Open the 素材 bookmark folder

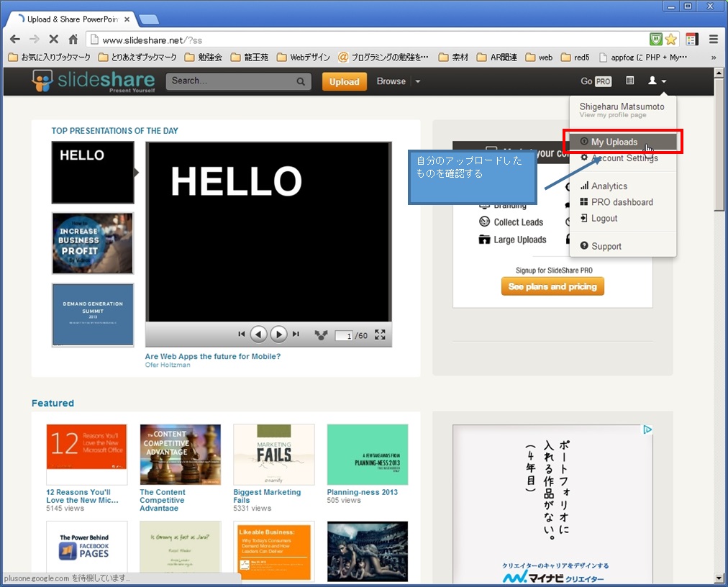(x=454, y=58)
